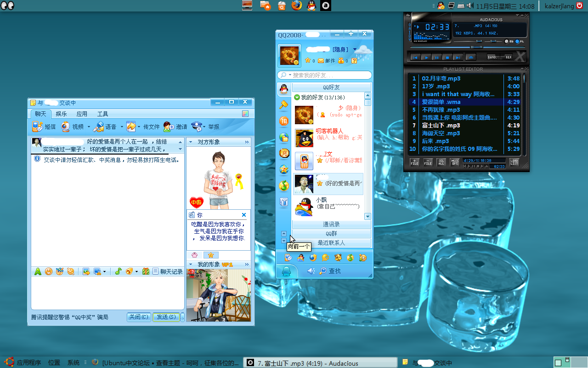Switch to the 娱乐 tab in chat window
The width and height of the screenshot is (588, 368).
(61, 114)
